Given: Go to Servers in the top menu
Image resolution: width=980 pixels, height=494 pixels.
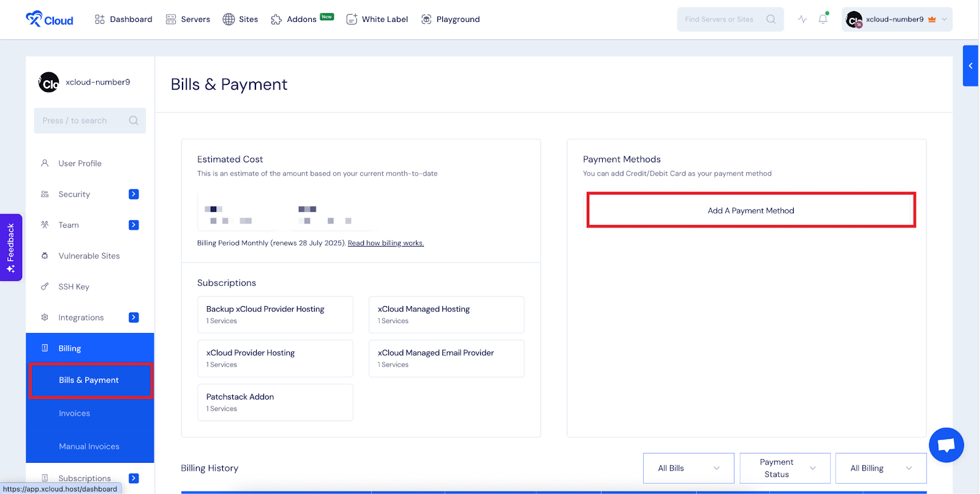Looking at the screenshot, I should click(188, 20).
